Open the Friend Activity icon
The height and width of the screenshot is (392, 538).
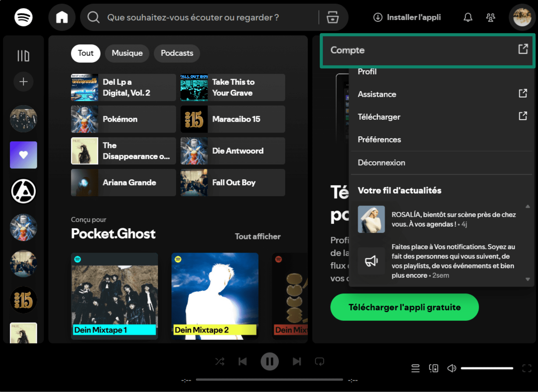click(x=490, y=17)
